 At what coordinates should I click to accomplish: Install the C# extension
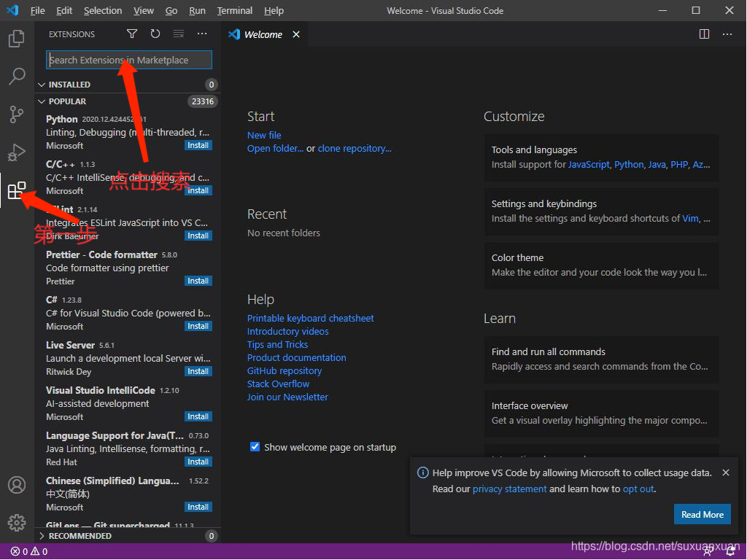[198, 326]
